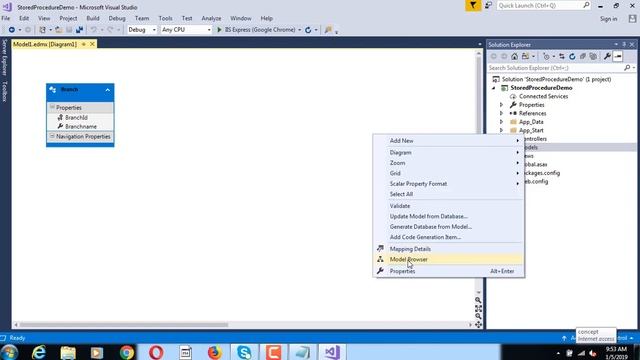
Task: Open the Tools menu in menu bar
Action: (165, 18)
